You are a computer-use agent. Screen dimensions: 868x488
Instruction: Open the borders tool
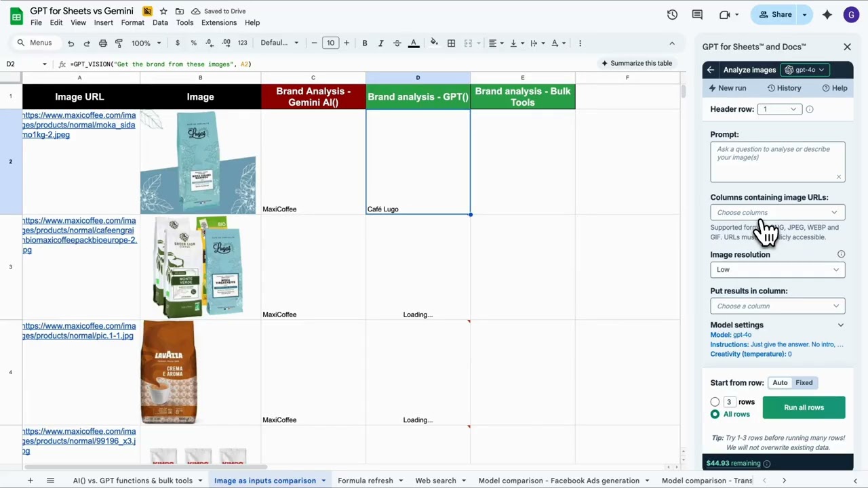click(x=451, y=43)
